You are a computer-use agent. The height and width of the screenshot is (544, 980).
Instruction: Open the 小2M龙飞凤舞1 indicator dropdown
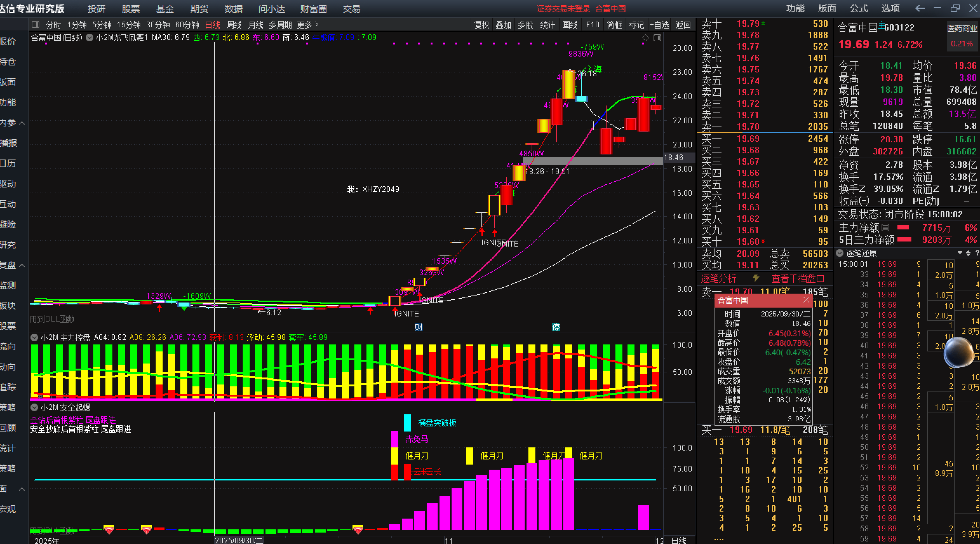(90, 37)
